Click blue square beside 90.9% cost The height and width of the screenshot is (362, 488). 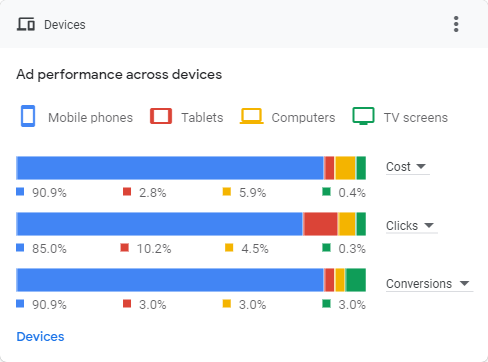click(20, 192)
